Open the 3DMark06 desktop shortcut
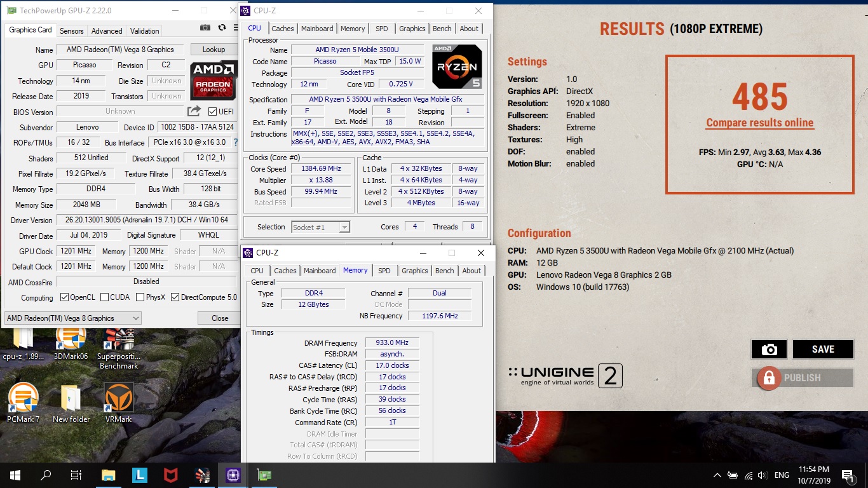The height and width of the screenshot is (488, 868). [x=71, y=343]
